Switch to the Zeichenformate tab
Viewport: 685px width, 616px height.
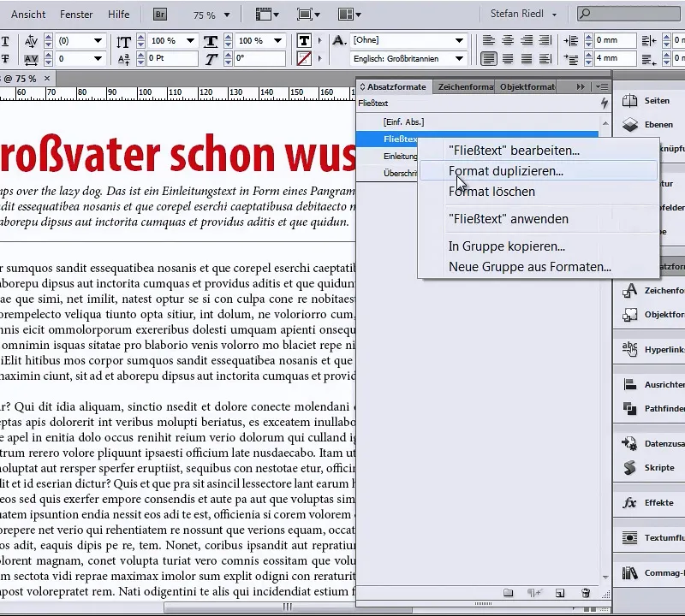465,87
